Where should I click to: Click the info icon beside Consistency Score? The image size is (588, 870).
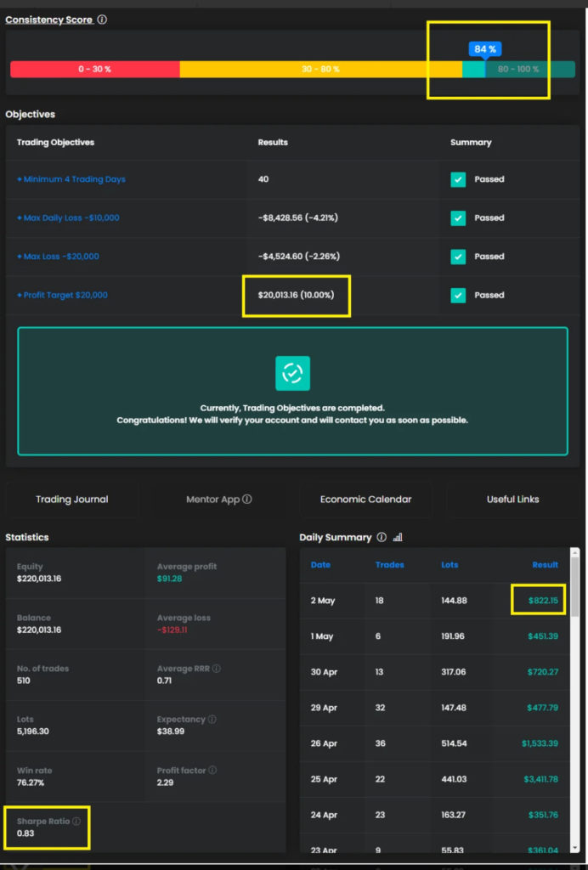[x=102, y=20]
